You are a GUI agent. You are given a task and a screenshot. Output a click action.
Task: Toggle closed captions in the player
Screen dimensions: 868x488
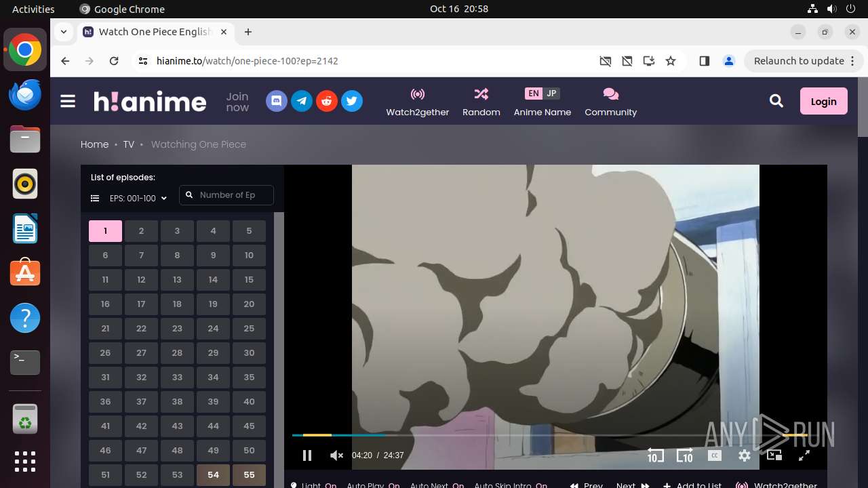click(715, 455)
